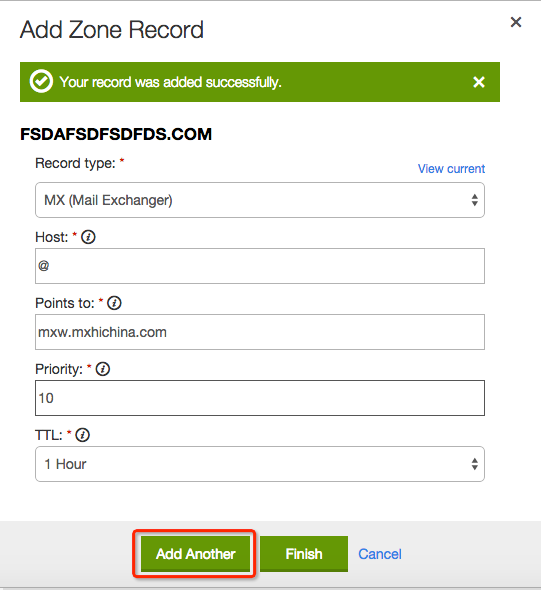Click the Record type field label
Image resolution: width=541 pixels, height=590 pixels.
tap(75, 163)
